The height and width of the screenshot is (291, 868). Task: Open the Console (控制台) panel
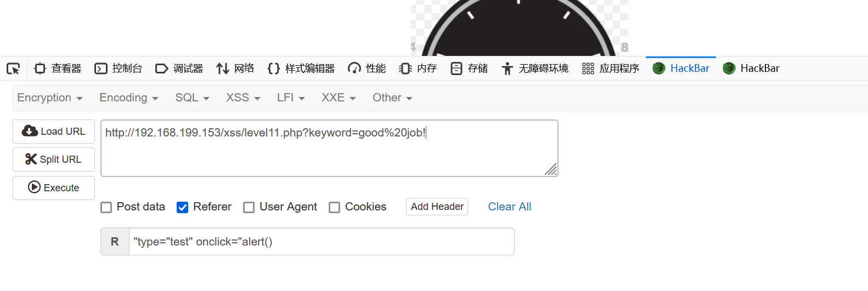[119, 69]
